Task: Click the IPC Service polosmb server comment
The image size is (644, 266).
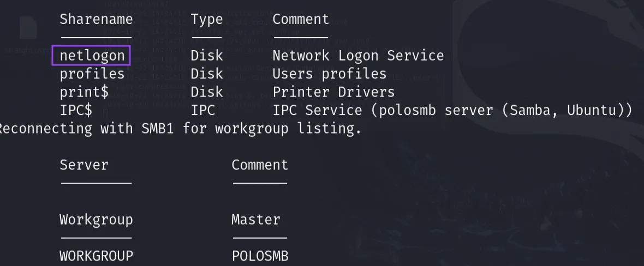Action: 452,110
